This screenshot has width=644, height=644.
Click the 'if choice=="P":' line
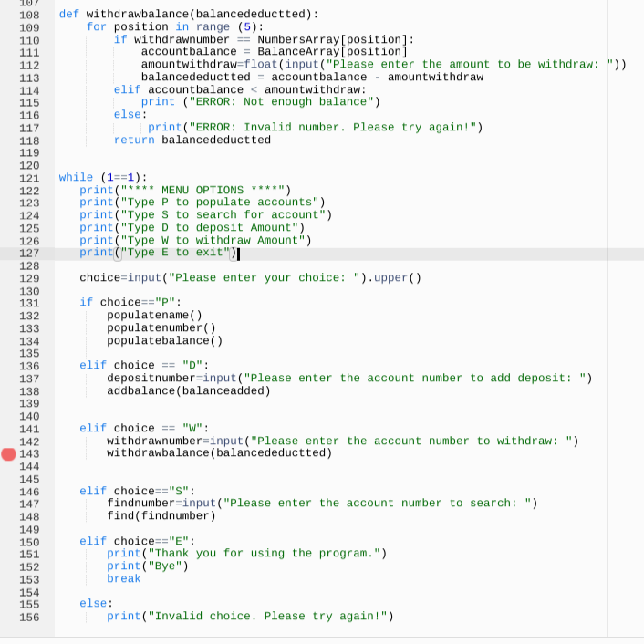[x=130, y=302]
